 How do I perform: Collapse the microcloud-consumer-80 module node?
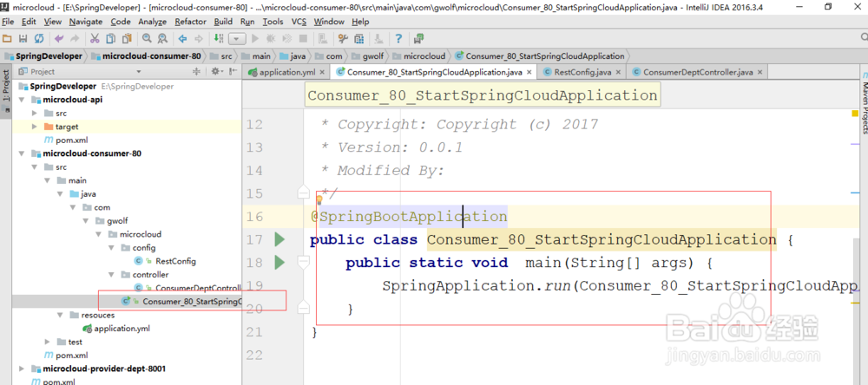(x=22, y=153)
